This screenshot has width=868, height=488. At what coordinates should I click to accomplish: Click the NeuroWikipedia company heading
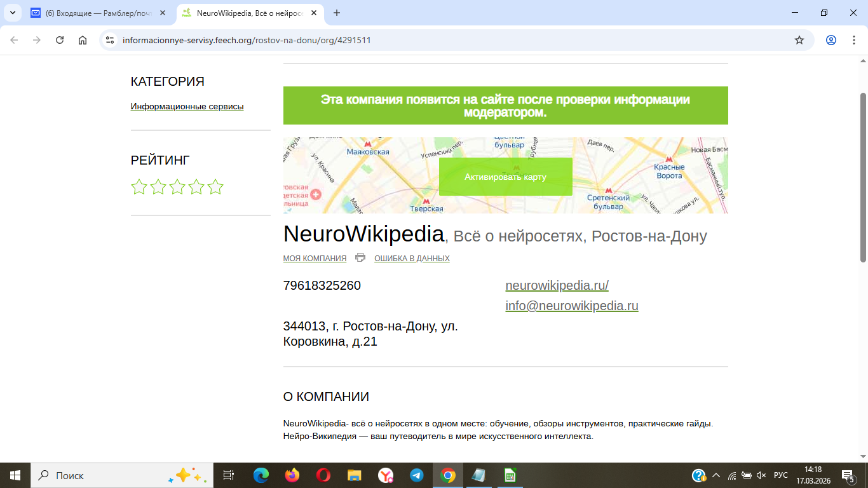(x=363, y=234)
